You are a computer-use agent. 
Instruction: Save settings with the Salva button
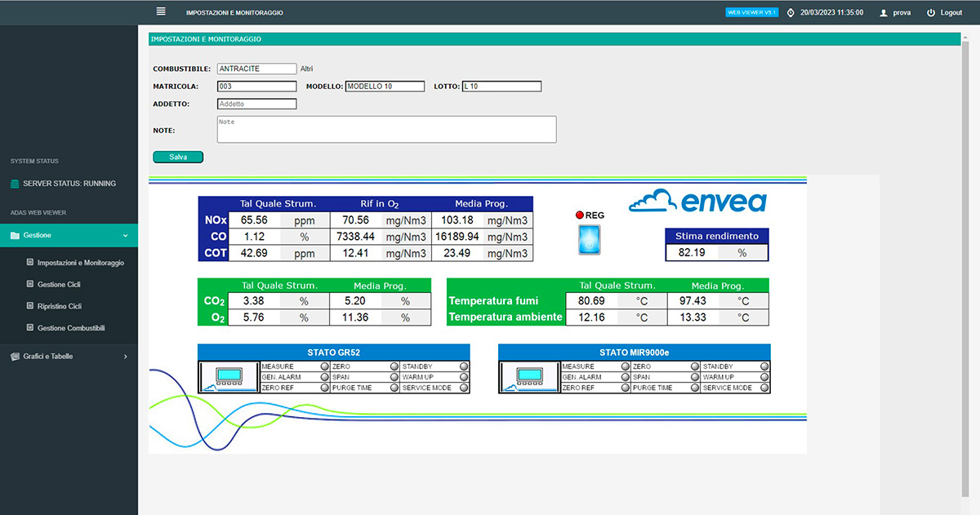click(x=178, y=157)
